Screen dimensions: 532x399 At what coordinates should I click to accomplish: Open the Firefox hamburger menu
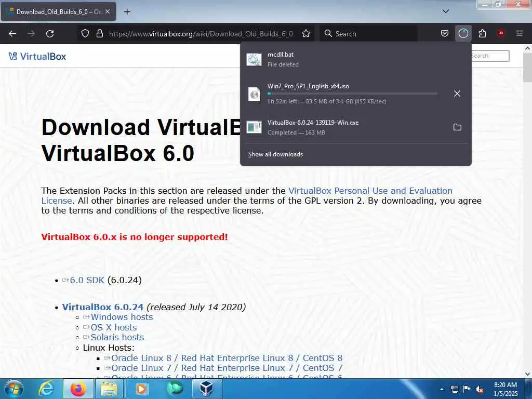coord(519,33)
